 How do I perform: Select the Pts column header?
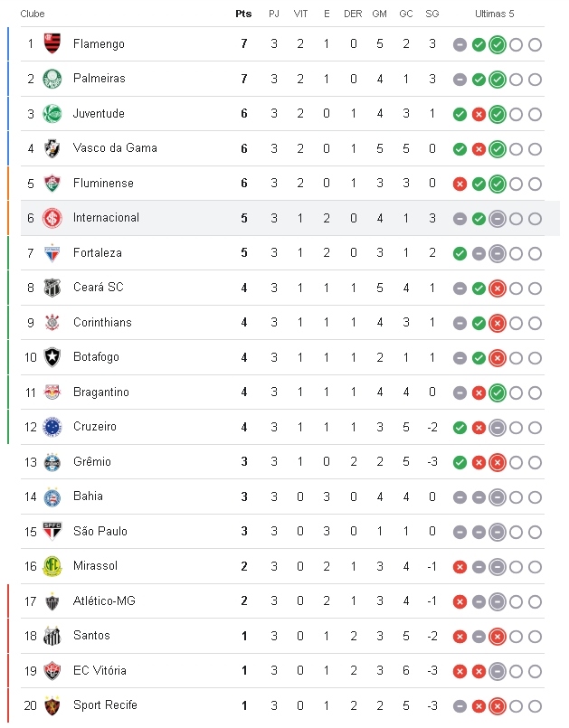click(x=243, y=14)
